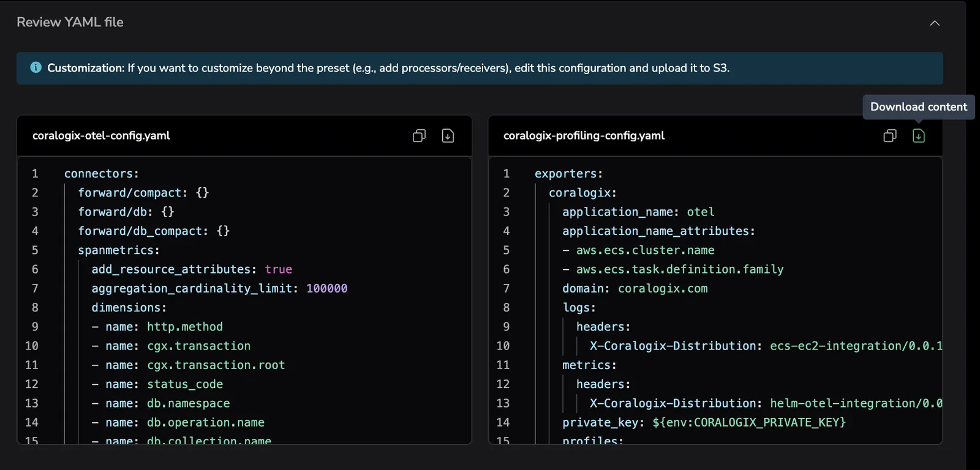Click the 'application_name_attributes:' line
Viewport: 980px width, 470px height.
tap(658, 231)
